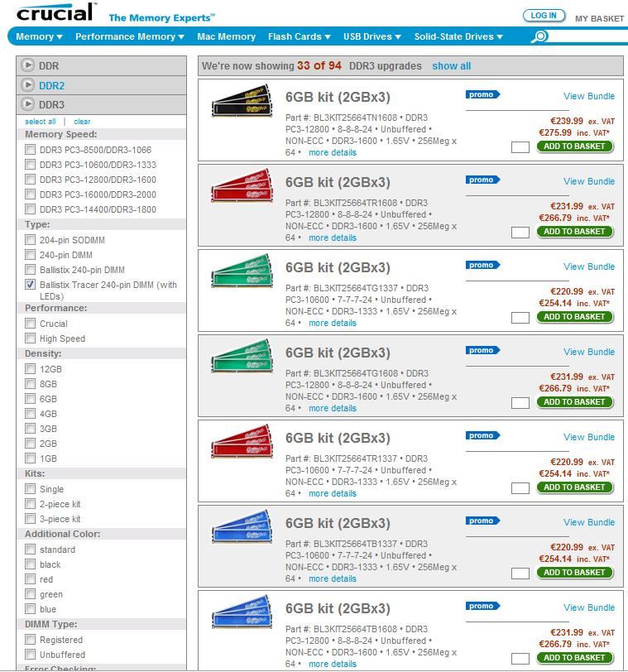Open MY BASKET
The image size is (628, 672).
(x=599, y=18)
